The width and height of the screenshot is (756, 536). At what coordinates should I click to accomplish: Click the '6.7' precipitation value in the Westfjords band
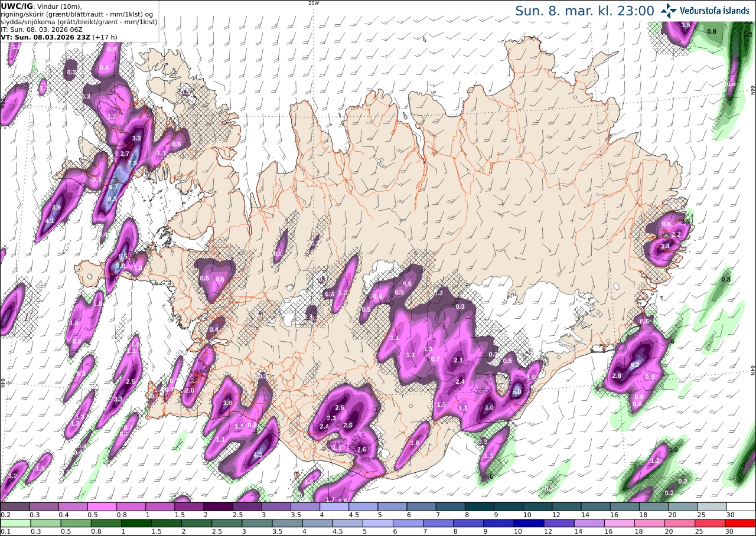tap(113, 187)
